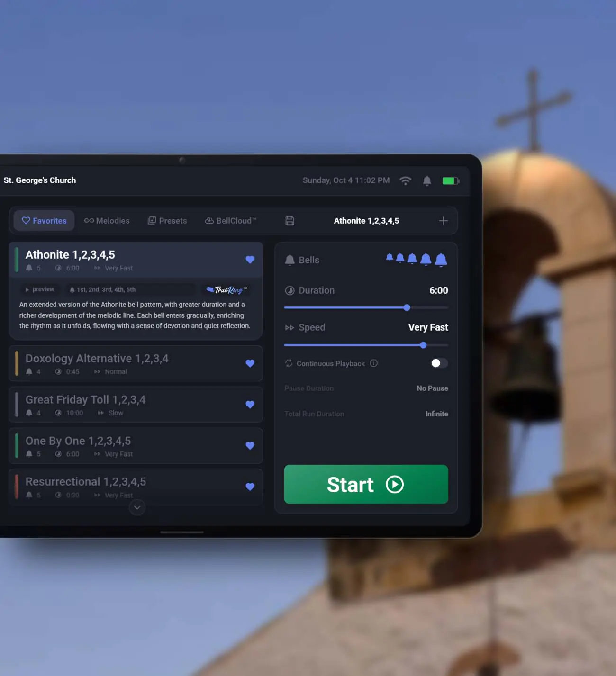This screenshot has width=616, height=676.
Task: Expand the favorites list with the down chevron
Action: (137, 507)
